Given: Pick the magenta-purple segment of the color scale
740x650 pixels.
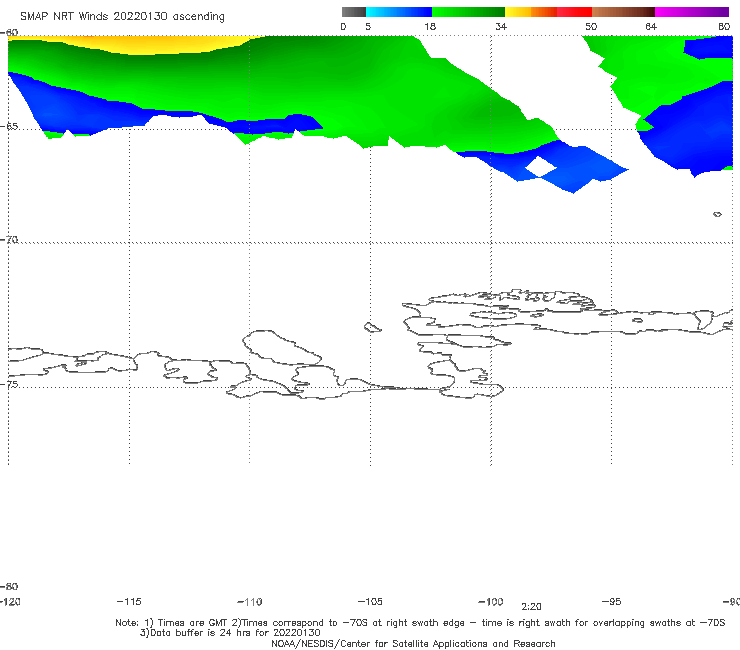Looking at the screenshot, I should [x=692, y=12].
